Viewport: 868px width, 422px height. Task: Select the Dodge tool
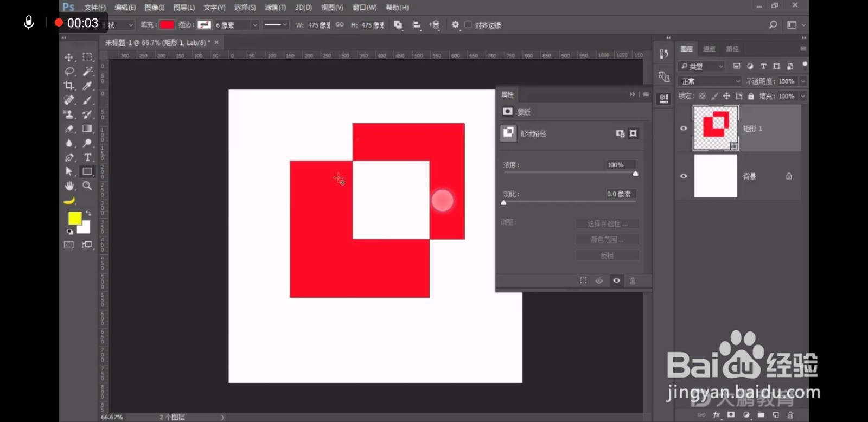point(87,143)
